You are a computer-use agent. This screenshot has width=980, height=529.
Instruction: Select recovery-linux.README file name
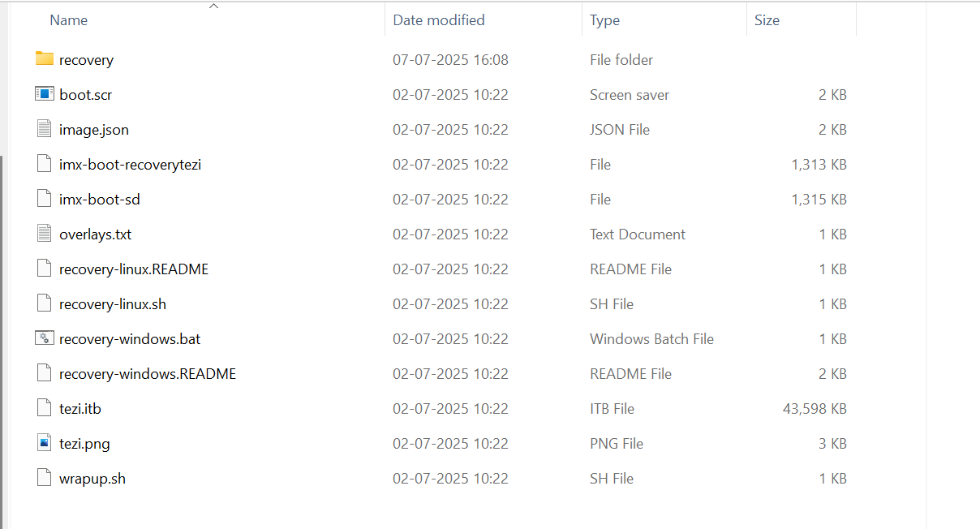tap(134, 269)
